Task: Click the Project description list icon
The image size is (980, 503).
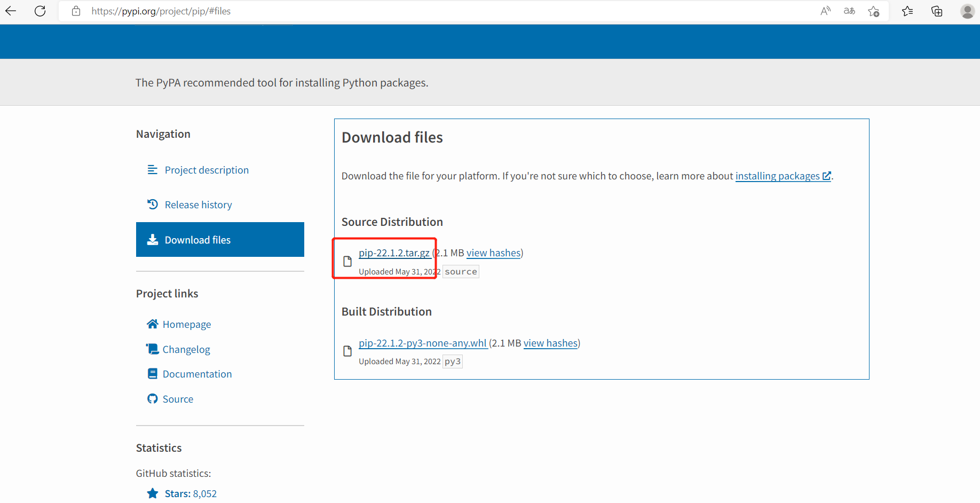Action: pos(153,170)
